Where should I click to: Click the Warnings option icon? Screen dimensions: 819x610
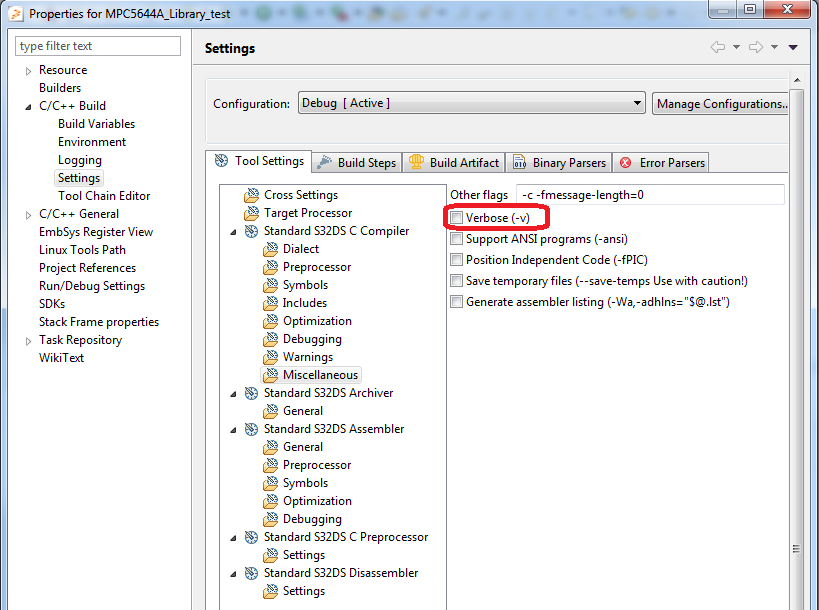tap(271, 357)
